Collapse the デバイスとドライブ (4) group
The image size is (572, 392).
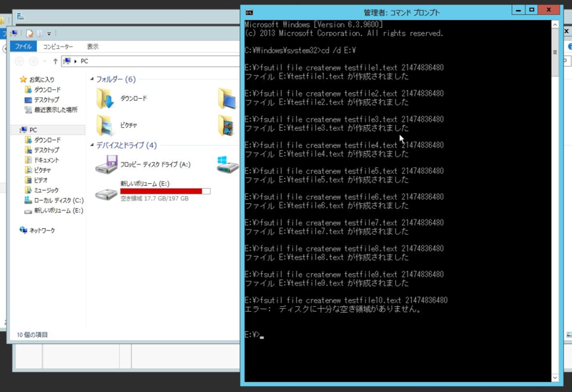tap(92, 145)
